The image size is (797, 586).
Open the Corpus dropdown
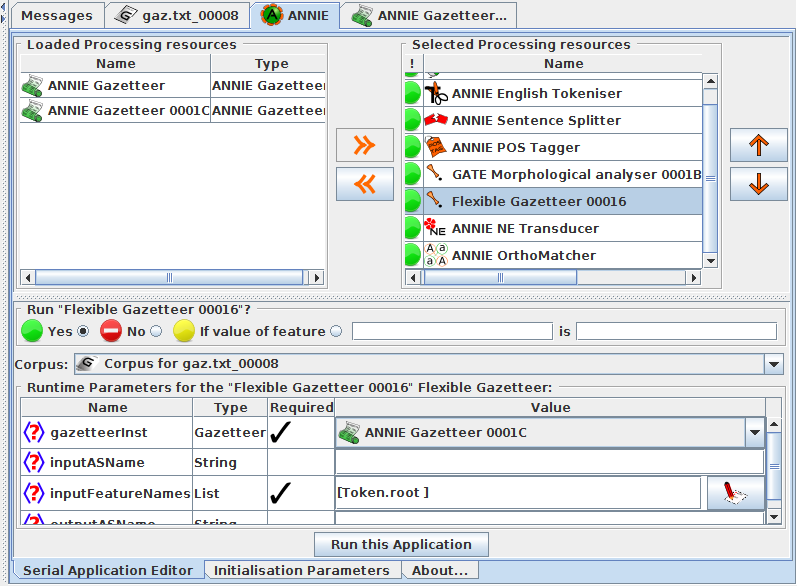(x=773, y=364)
